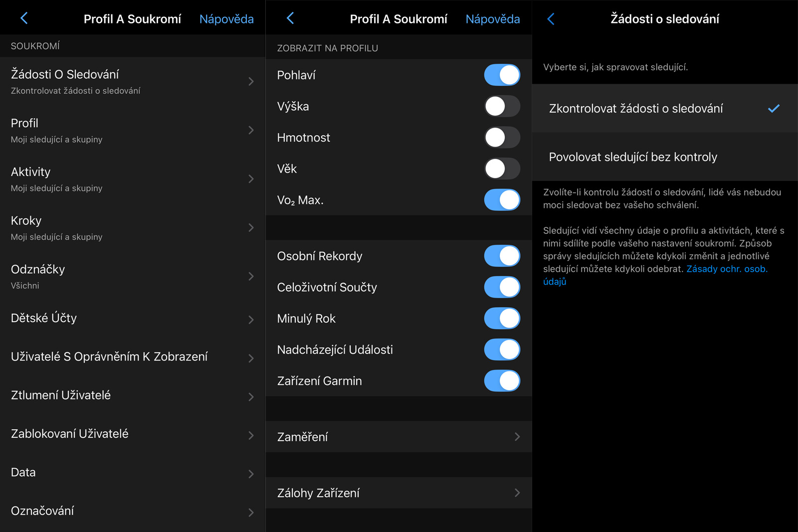Go back from the left Profil A Soukromí screen
Image resolution: width=798 pixels, height=532 pixels.
click(24, 18)
